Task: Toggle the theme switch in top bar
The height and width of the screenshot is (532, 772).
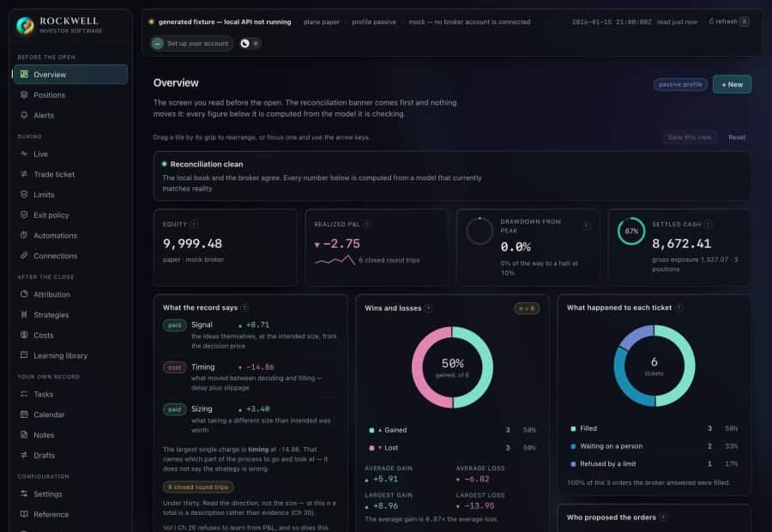Action: pos(250,44)
